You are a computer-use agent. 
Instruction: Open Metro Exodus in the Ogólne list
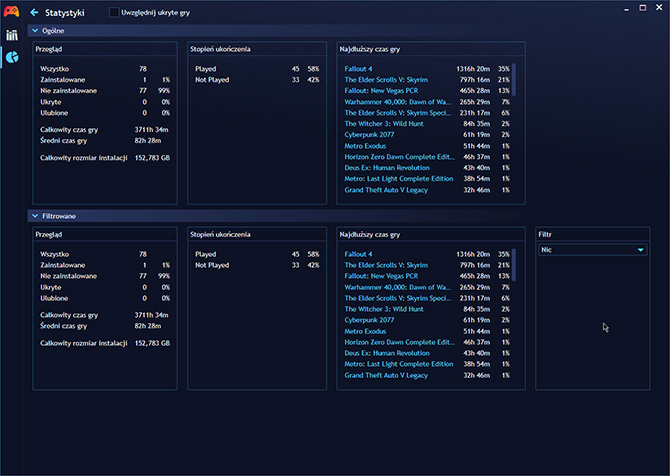(365, 146)
